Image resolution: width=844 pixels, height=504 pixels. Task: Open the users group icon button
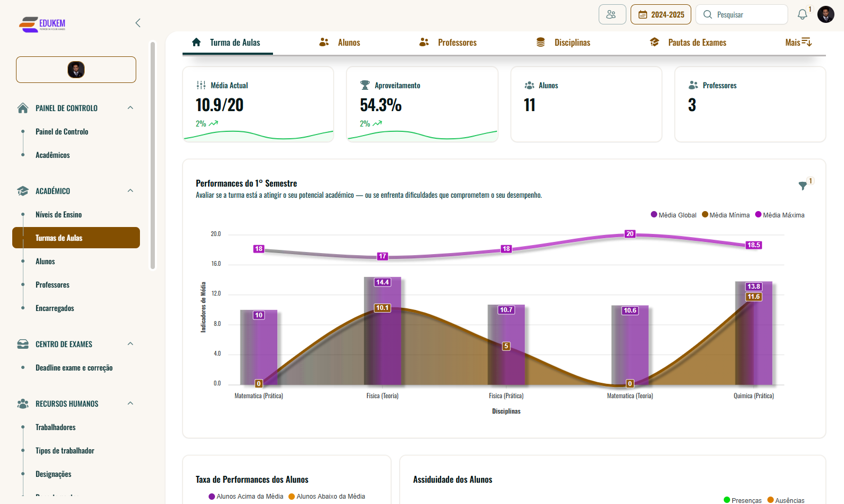(x=611, y=14)
